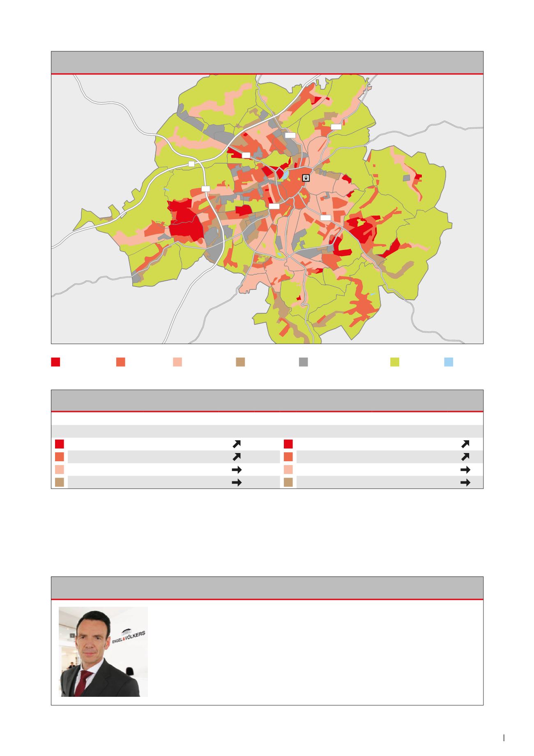
Task: Pick the tan brown legend swatch below the map
Action: 240,362
